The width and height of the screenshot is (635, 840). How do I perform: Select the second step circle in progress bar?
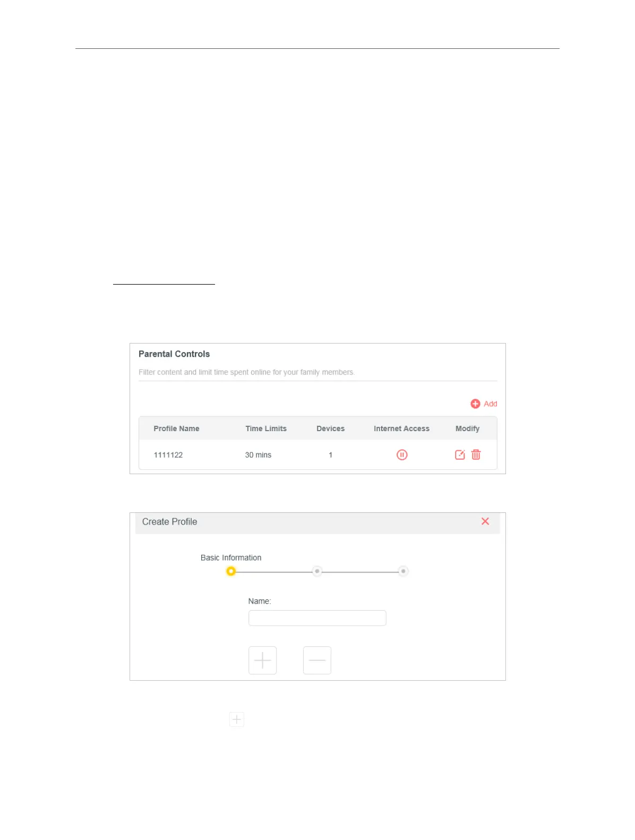tap(317, 571)
